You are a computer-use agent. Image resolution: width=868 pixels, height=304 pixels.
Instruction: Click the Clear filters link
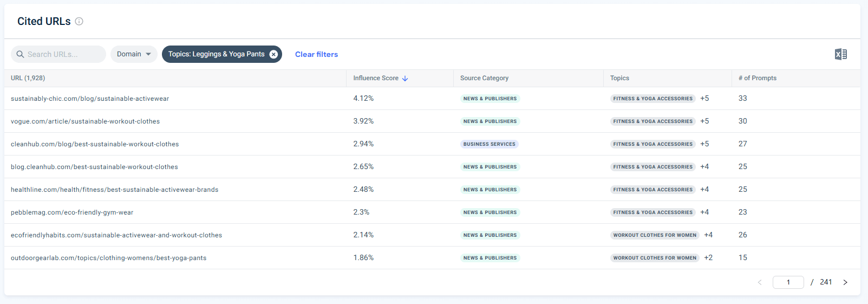click(x=316, y=54)
